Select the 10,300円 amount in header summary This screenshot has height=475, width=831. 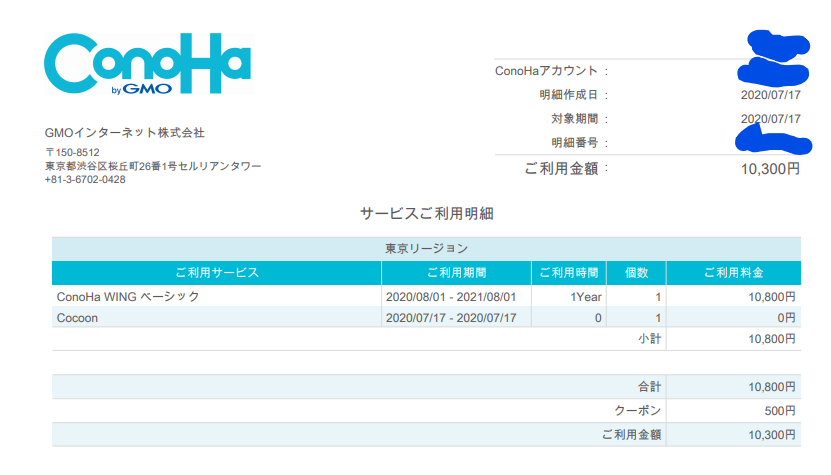point(770,169)
